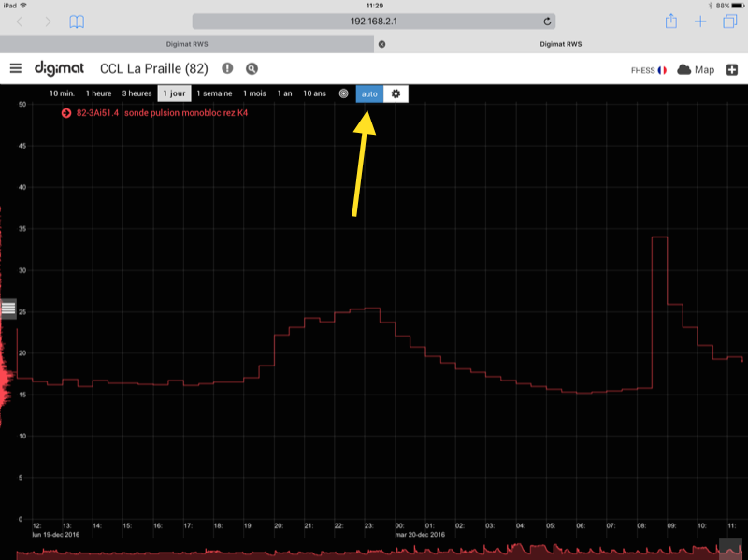
Task: Select the 1 semaine time range
Action: [x=215, y=93]
